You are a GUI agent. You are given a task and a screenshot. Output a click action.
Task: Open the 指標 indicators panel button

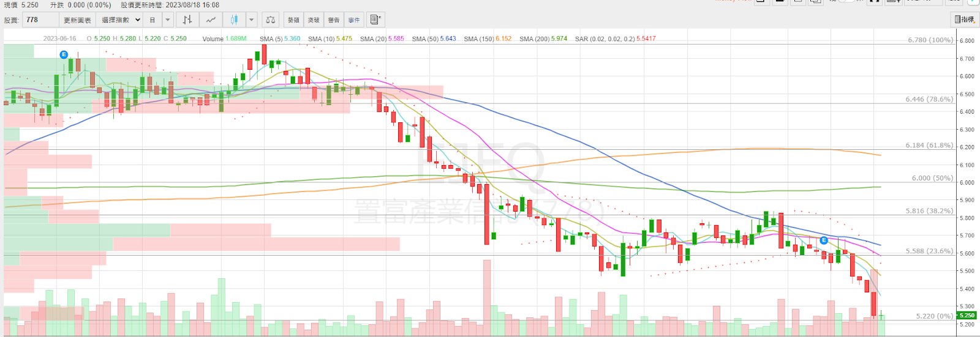tap(965, 20)
